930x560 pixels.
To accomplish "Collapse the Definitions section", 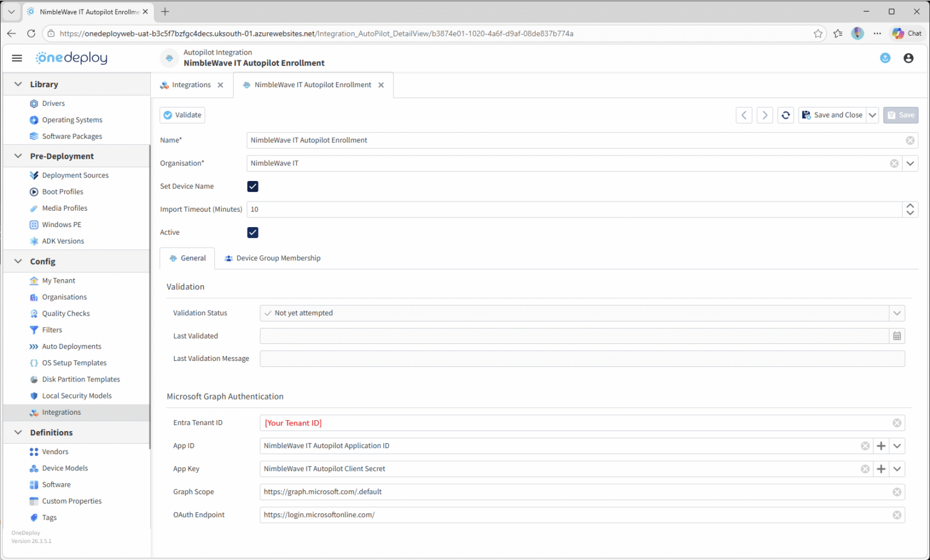I will [x=18, y=433].
